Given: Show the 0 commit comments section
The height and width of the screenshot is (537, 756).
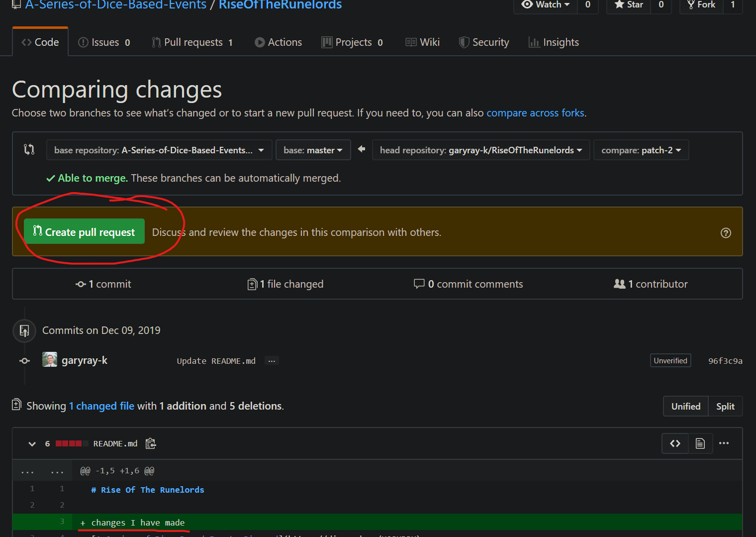Looking at the screenshot, I should click(x=468, y=284).
